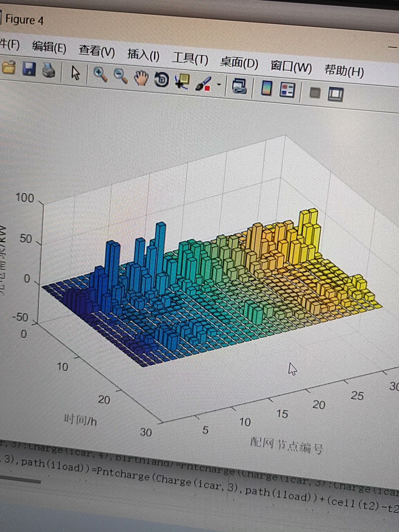Open the 工具(T) menu
Viewport: 399px width, 532px height.
[x=190, y=58]
